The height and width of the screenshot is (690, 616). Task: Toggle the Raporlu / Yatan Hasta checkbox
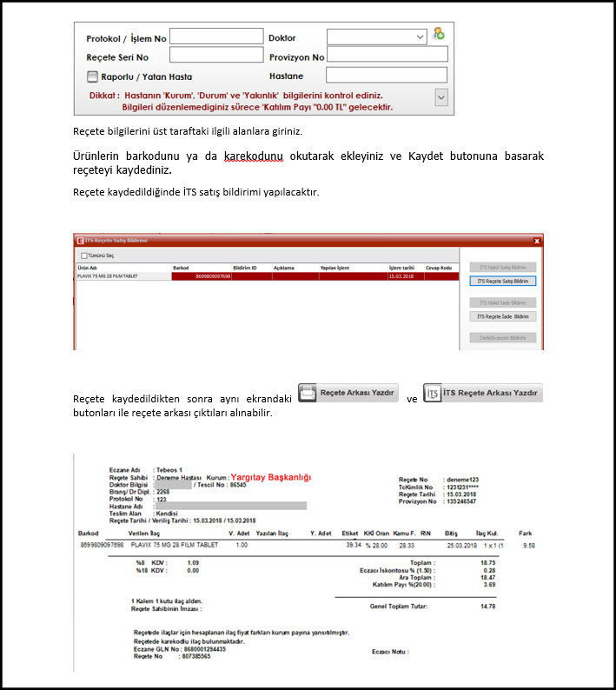[92, 77]
